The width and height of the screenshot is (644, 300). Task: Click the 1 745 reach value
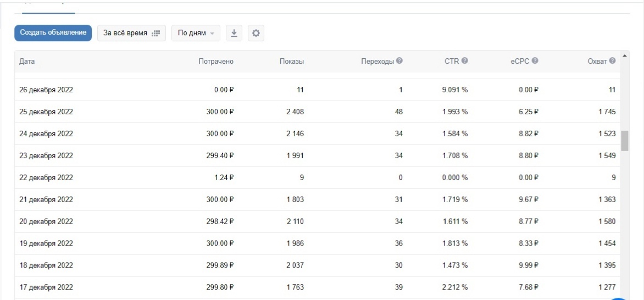click(607, 112)
